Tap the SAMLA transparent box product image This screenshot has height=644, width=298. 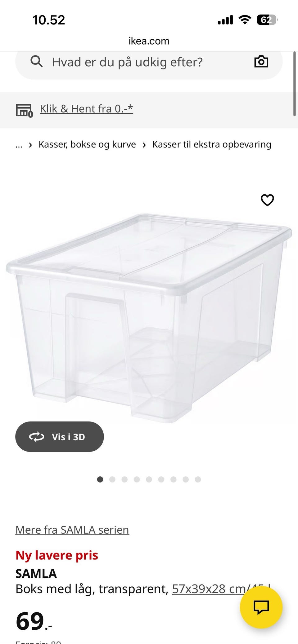[149, 318]
